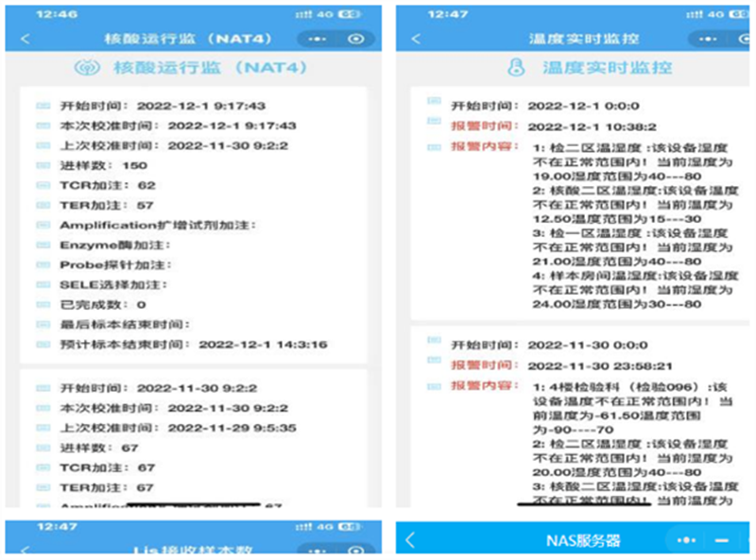Go back from the 温度实时监控 page

point(416,39)
